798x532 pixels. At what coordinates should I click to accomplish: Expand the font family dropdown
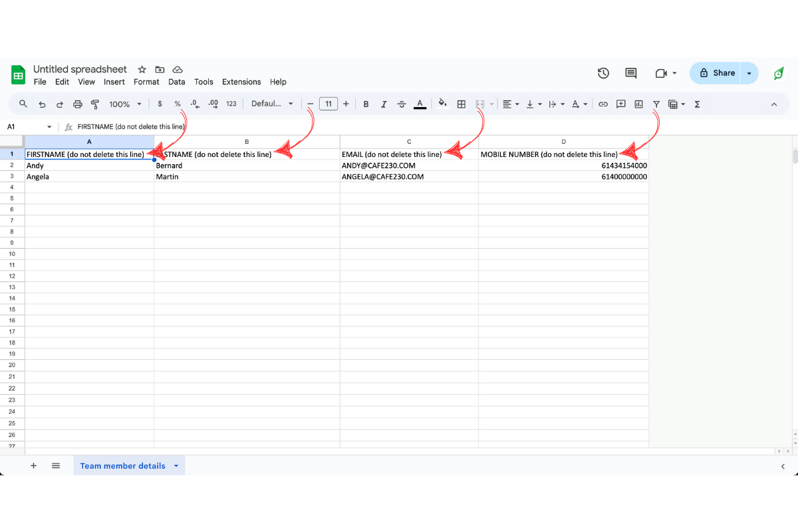(272, 104)
